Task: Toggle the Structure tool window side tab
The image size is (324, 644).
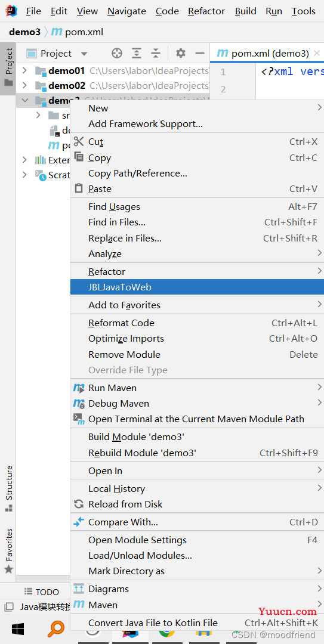Action: coord(8,489)
